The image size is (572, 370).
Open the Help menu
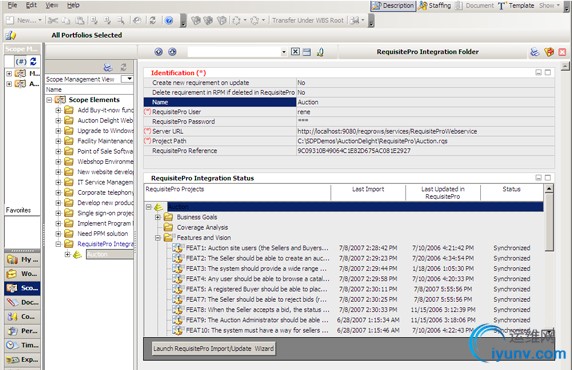(x=73, y=5)
